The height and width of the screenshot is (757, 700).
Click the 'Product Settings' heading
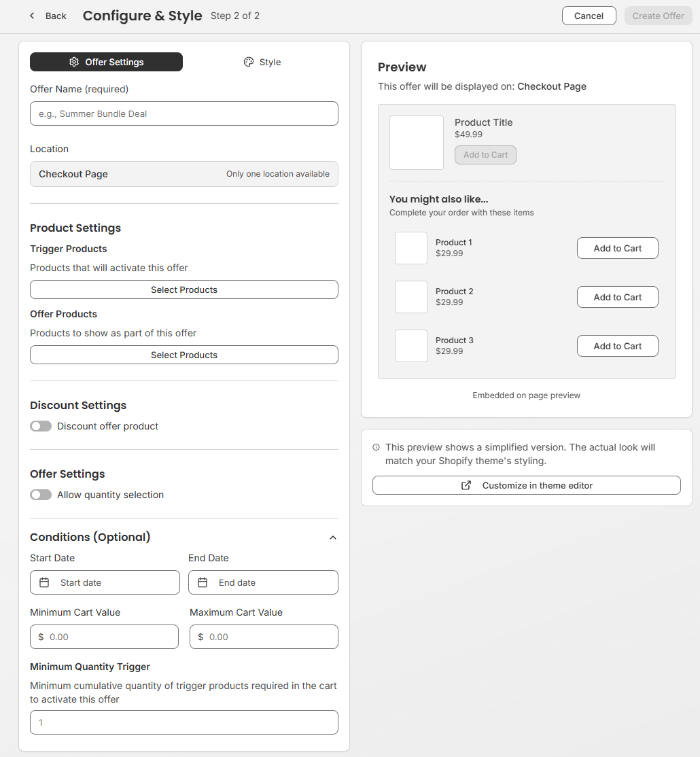click(75, 228)
